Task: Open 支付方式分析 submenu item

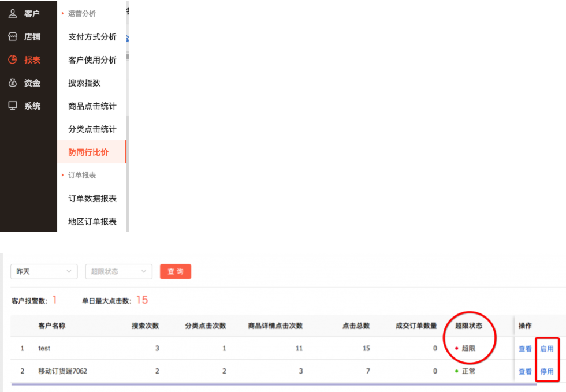Action: 92,37
